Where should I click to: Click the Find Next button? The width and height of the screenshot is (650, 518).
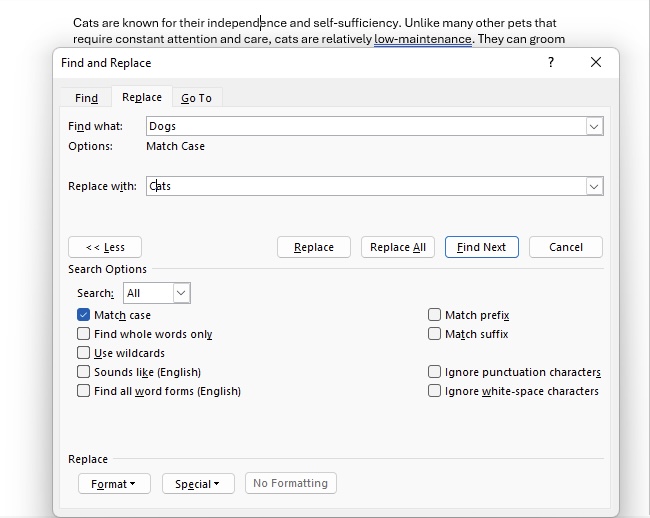click(x=482, y=247)
